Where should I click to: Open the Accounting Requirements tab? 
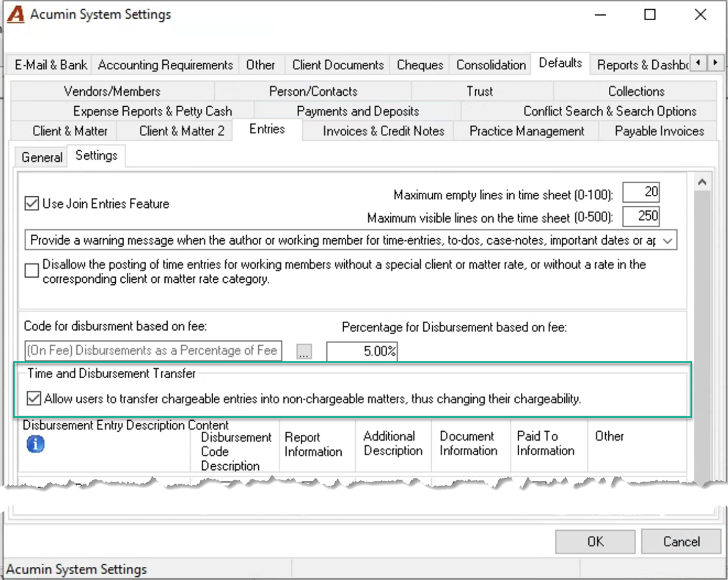point(165,65)
